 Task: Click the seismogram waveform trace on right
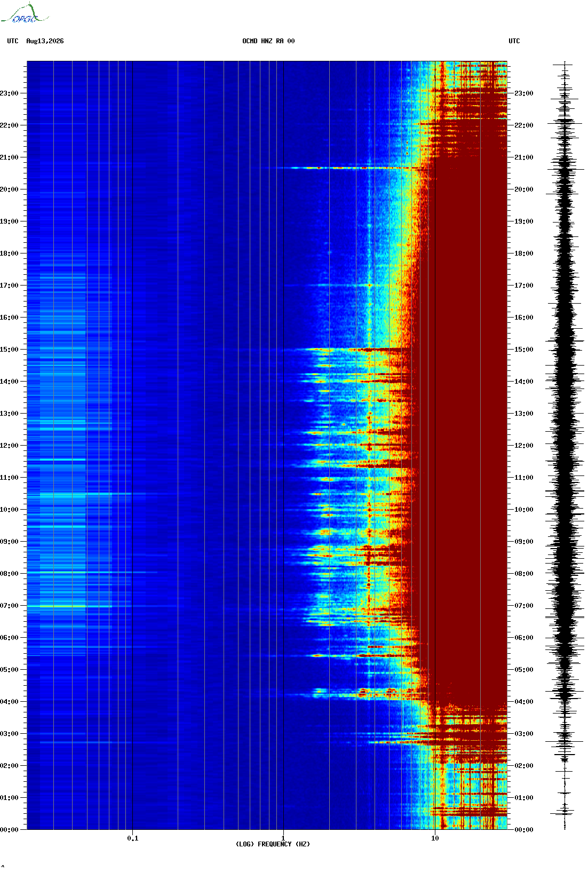565,446
